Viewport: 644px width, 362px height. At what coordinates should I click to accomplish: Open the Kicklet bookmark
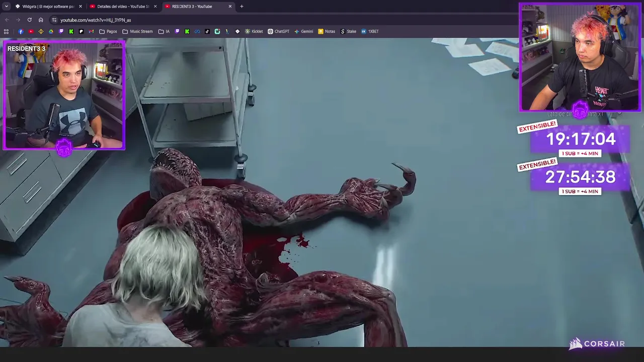(254, 31)
